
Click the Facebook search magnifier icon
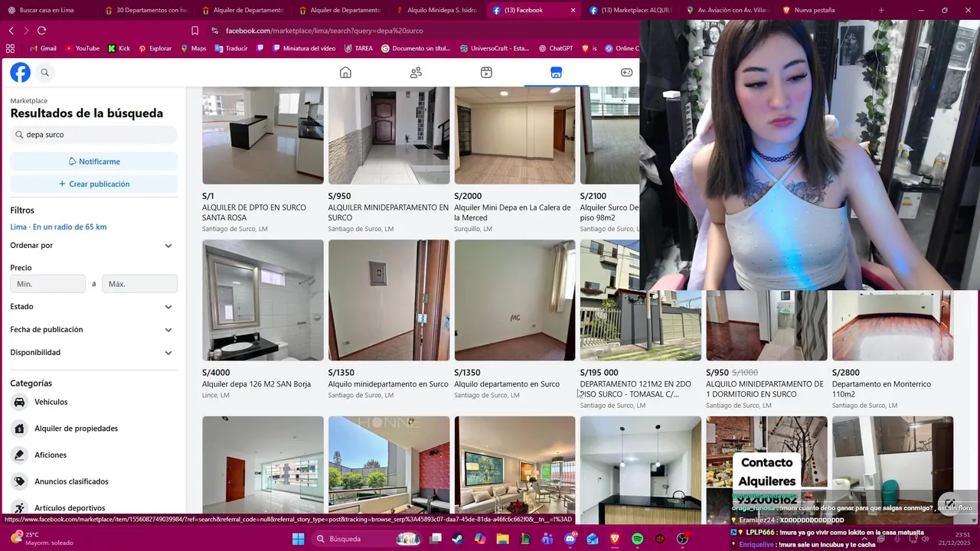click(45, 73)
